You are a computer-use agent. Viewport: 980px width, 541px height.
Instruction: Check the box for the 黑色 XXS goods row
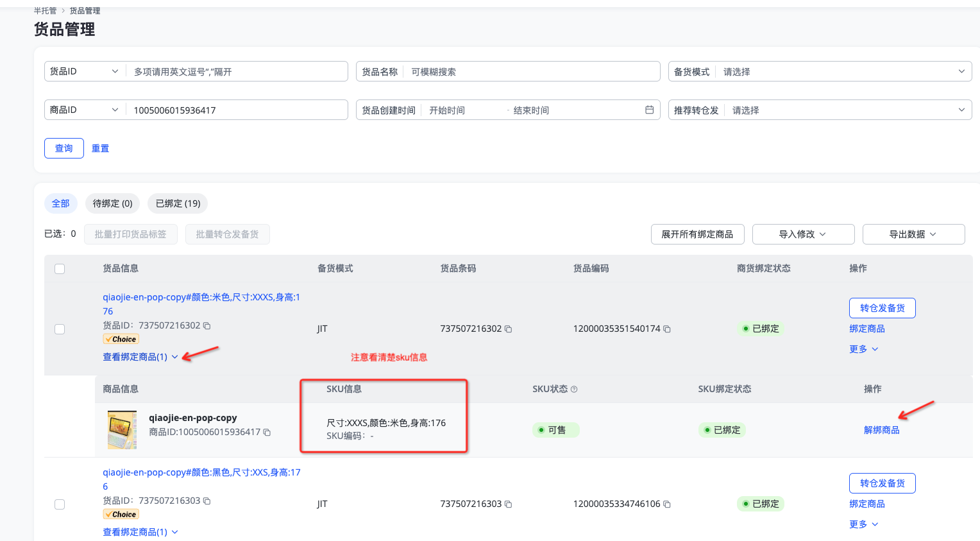click(60, 504)
